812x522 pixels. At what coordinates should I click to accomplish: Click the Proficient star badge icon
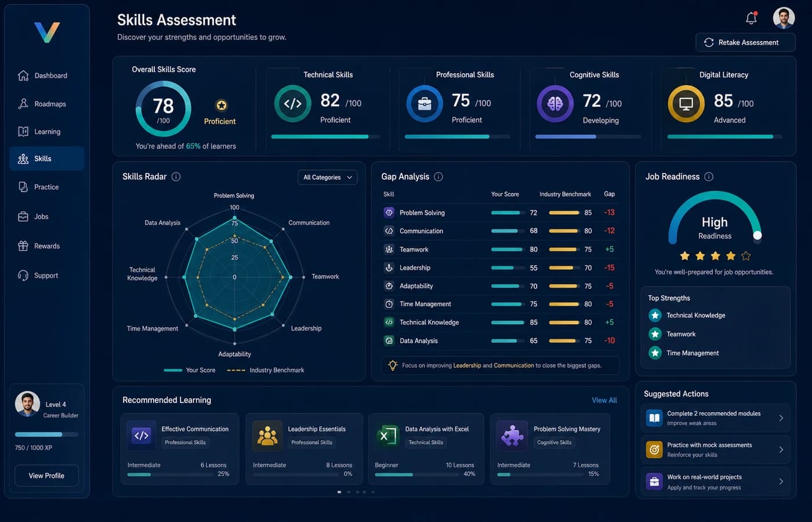[221, 106]
